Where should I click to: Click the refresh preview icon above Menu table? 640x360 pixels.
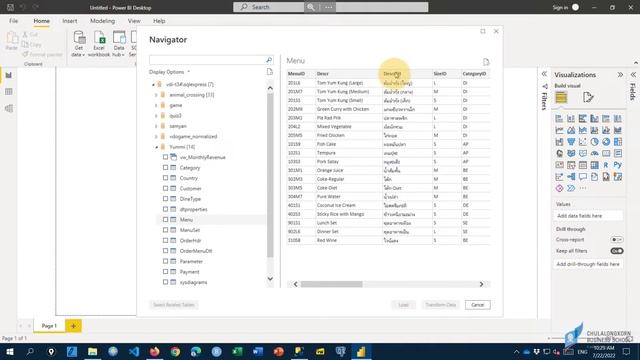click(x=486, y=62)
